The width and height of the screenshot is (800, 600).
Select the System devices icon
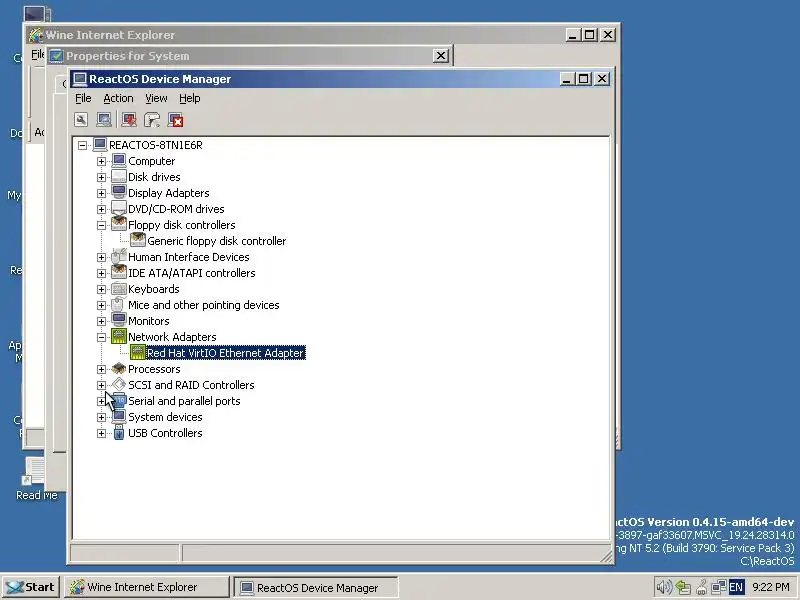tap(118, 417)
